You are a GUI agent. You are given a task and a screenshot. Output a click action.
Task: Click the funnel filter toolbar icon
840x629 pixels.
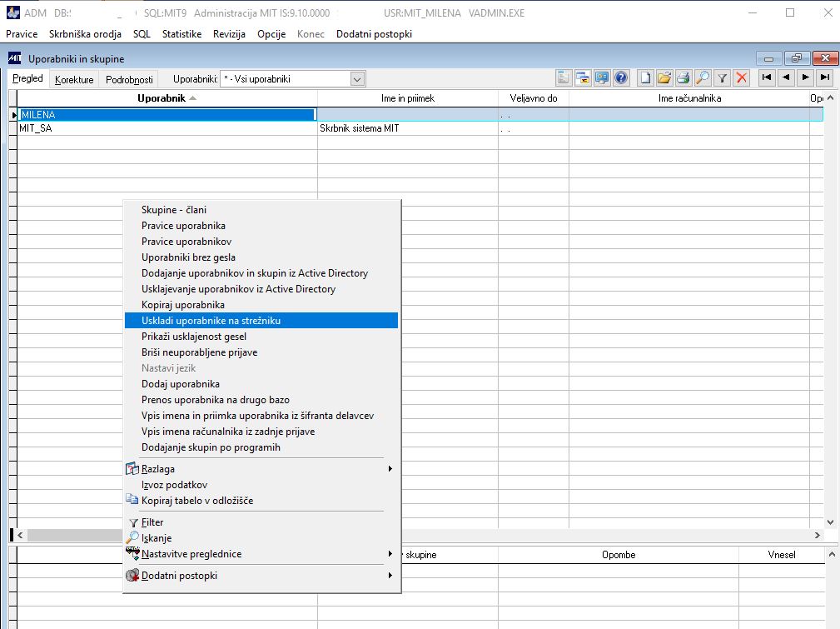click(x=722, y=77)
